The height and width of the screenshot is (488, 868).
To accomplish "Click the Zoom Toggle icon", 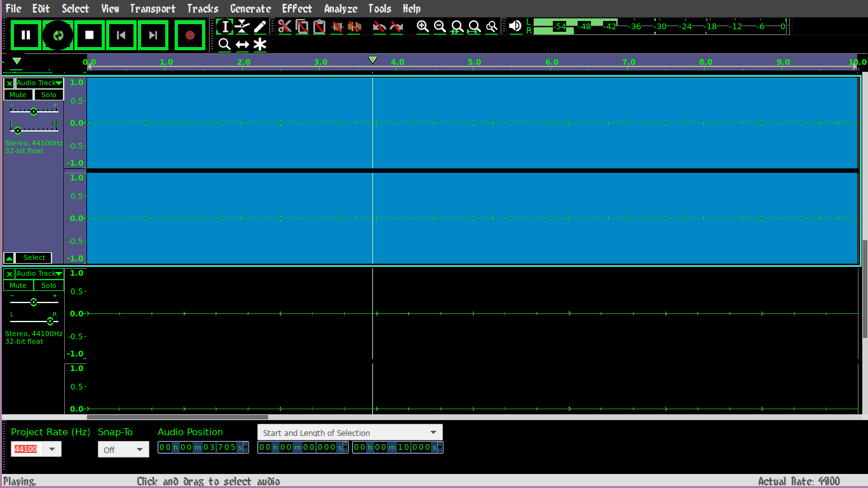I will click(491, 27).
